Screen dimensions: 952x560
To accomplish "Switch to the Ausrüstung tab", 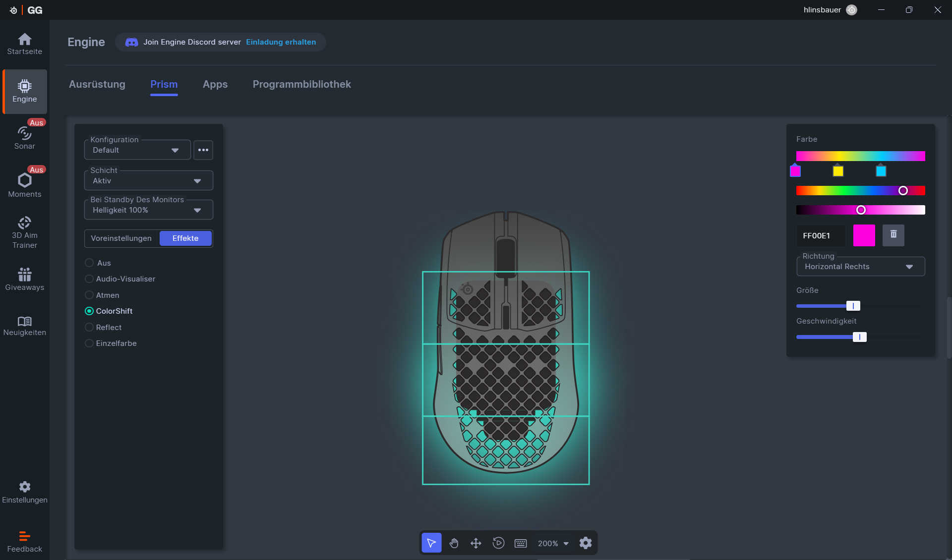I will click(97, 84).
